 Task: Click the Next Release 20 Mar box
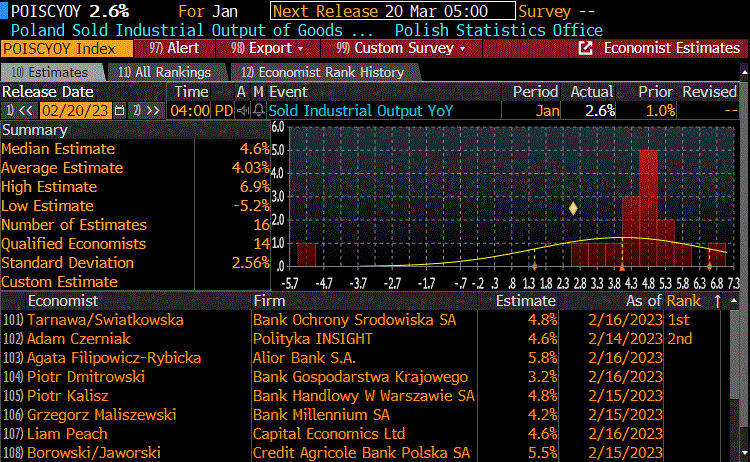coord(393,11)
